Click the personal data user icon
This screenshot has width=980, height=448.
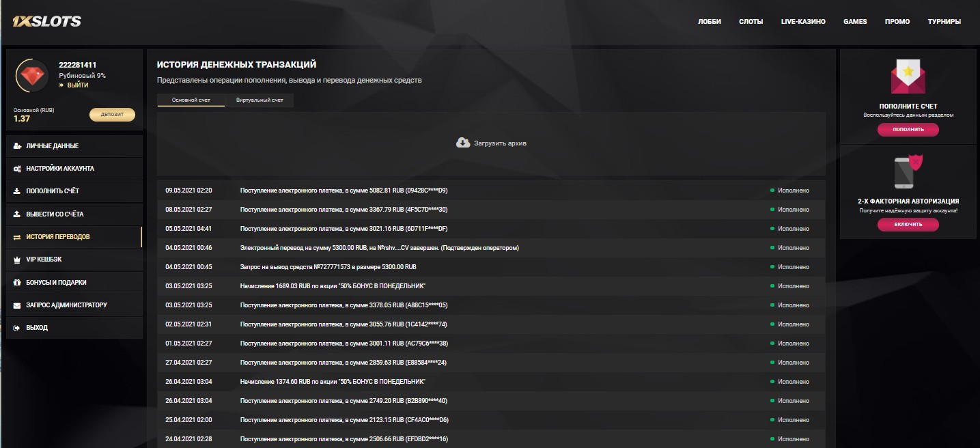(17, 146)
